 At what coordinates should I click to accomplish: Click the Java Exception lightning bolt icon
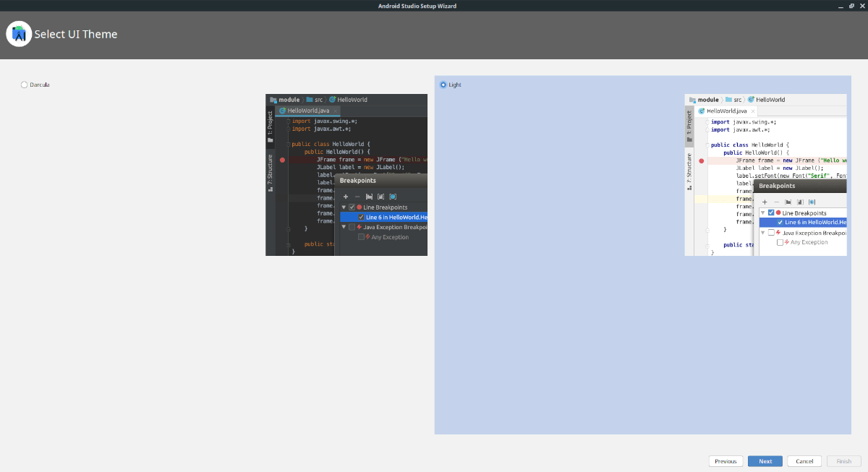[x=359, y=227]
